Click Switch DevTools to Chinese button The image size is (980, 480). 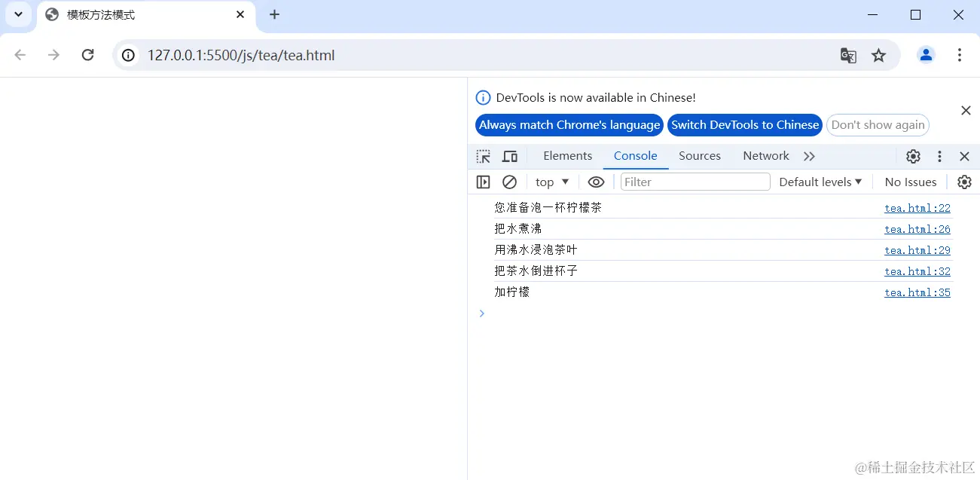pos(745,125)
